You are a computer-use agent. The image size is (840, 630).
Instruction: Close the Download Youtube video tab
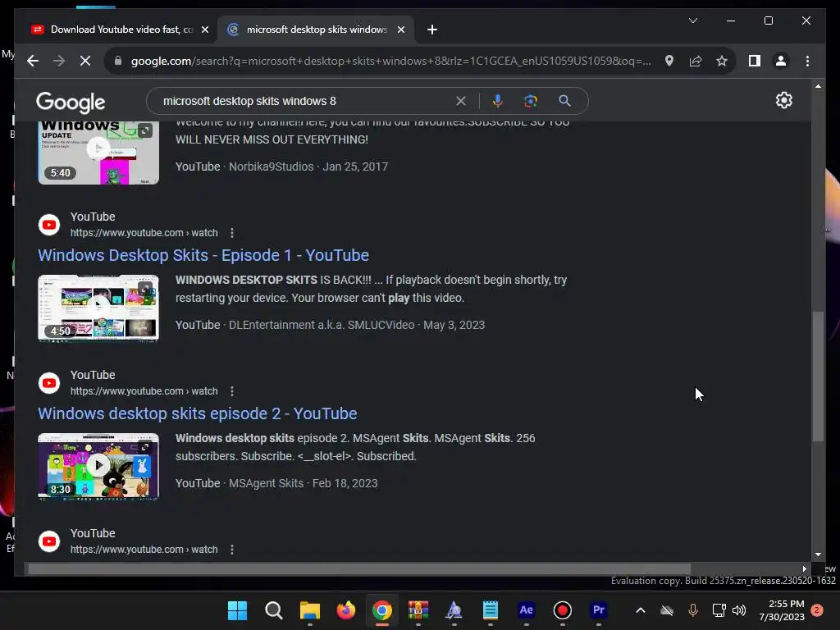point(204,30)
